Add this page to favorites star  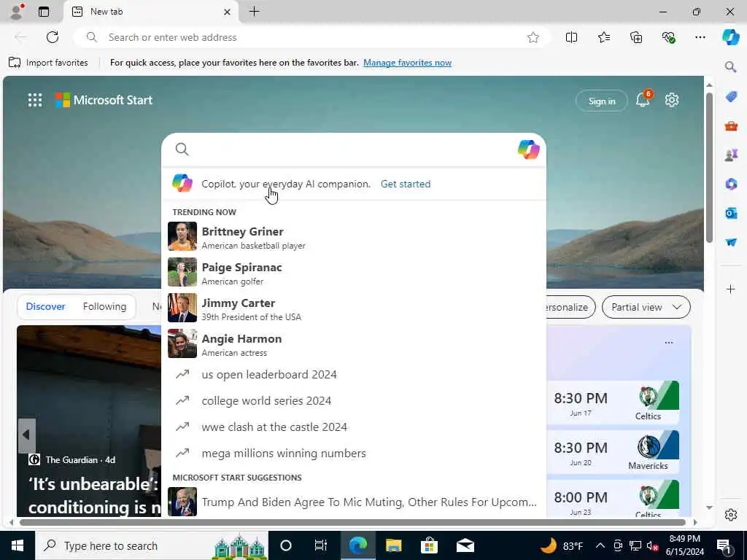point(533,37)
